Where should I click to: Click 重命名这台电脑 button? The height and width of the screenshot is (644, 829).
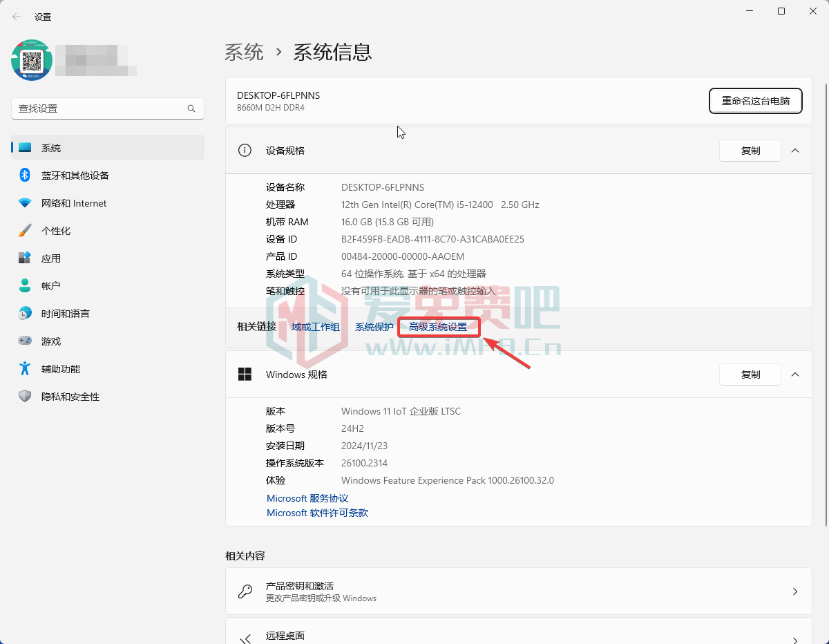pyautogui.click(x=756, y=101)
